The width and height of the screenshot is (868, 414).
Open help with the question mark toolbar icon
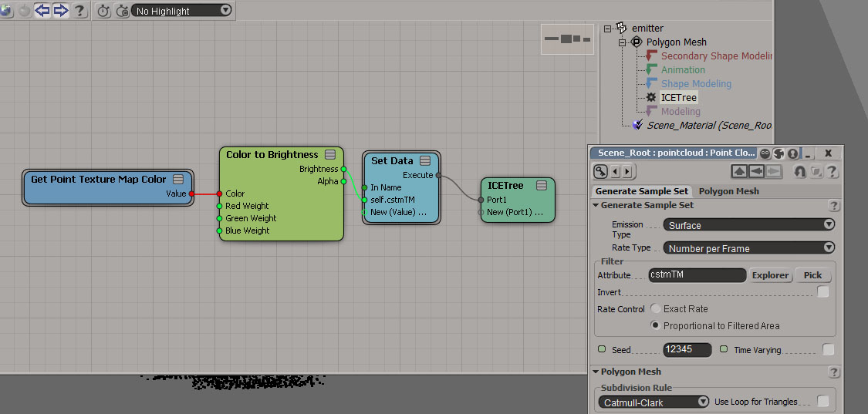79,11
